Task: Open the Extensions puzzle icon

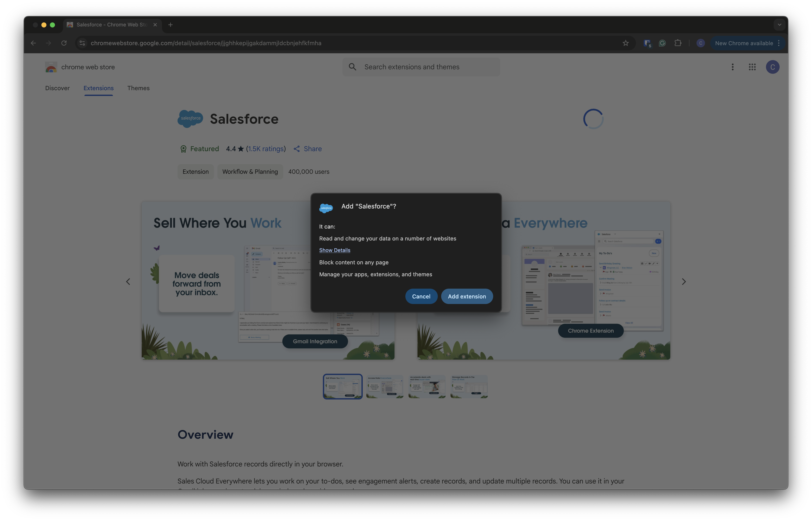Action: pyautogui.click(x=678, y=43)
